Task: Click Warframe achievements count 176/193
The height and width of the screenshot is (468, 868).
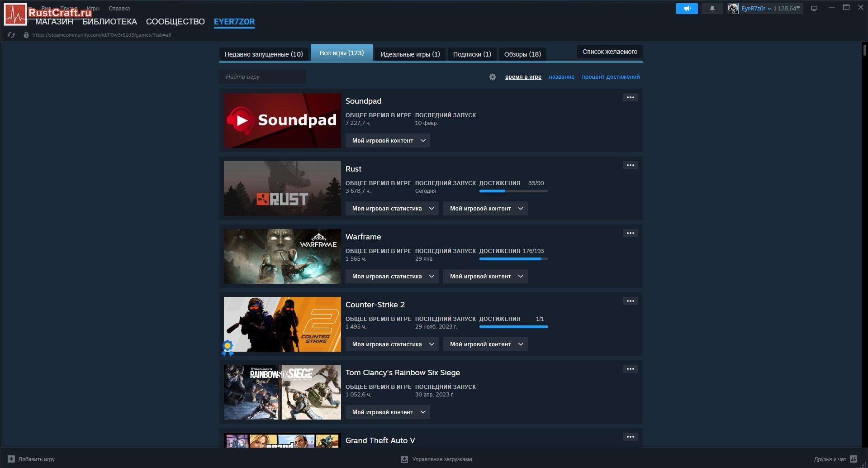Action: point(533,251)
